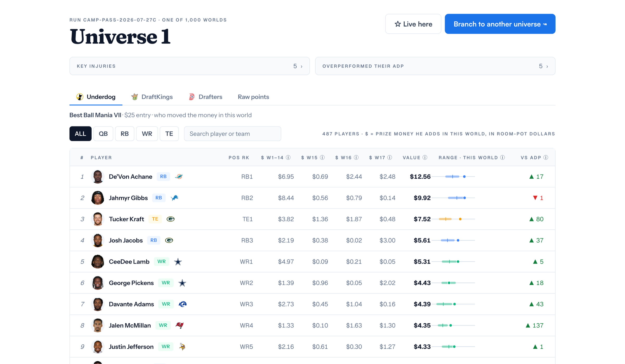Focus the Search player or team field
Screen dimensions: 625x364
[x=233, y=134]
